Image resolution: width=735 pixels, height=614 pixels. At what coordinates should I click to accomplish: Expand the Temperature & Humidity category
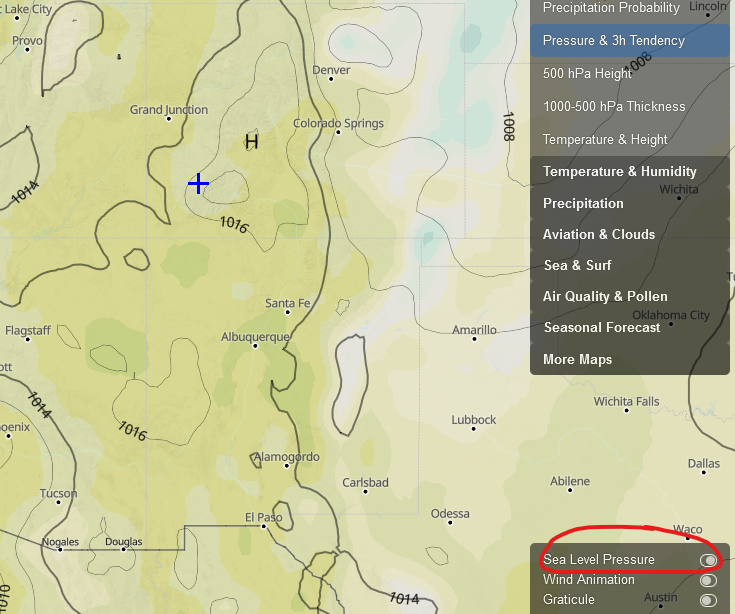[x=619, y=172]
